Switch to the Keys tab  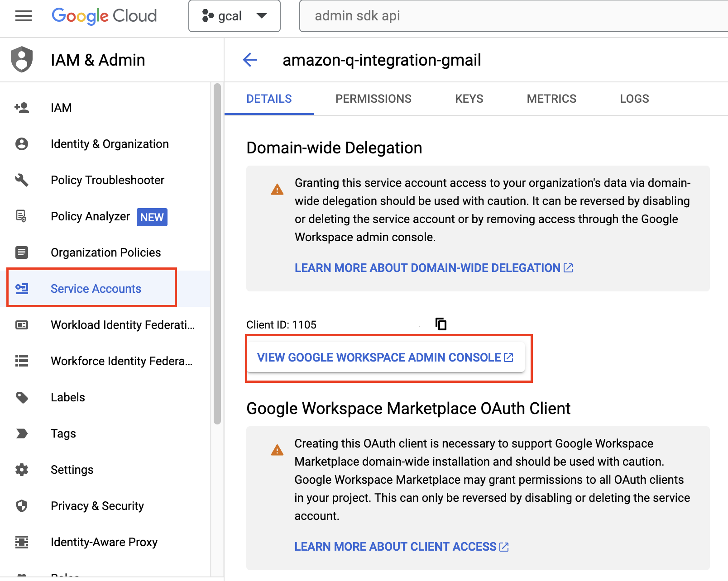[x=469, y=99]
